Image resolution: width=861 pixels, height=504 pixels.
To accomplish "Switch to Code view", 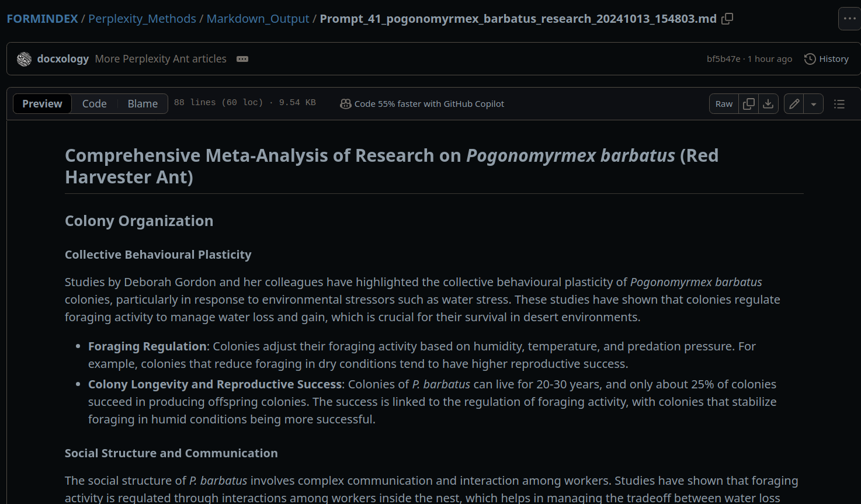I will pos(94,104).
